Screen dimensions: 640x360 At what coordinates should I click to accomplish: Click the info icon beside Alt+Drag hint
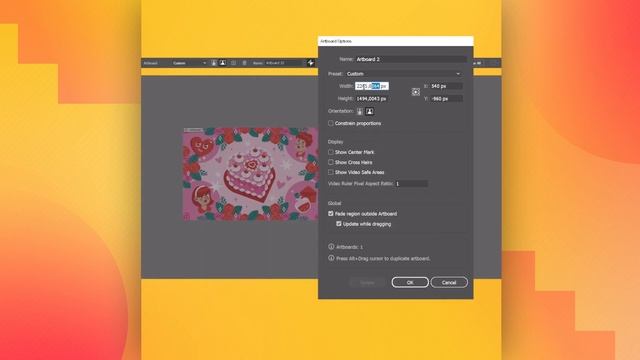pyautogui.click(x=331, y=258)
